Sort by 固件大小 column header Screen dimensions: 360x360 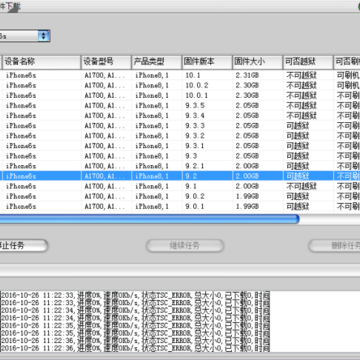258,62
